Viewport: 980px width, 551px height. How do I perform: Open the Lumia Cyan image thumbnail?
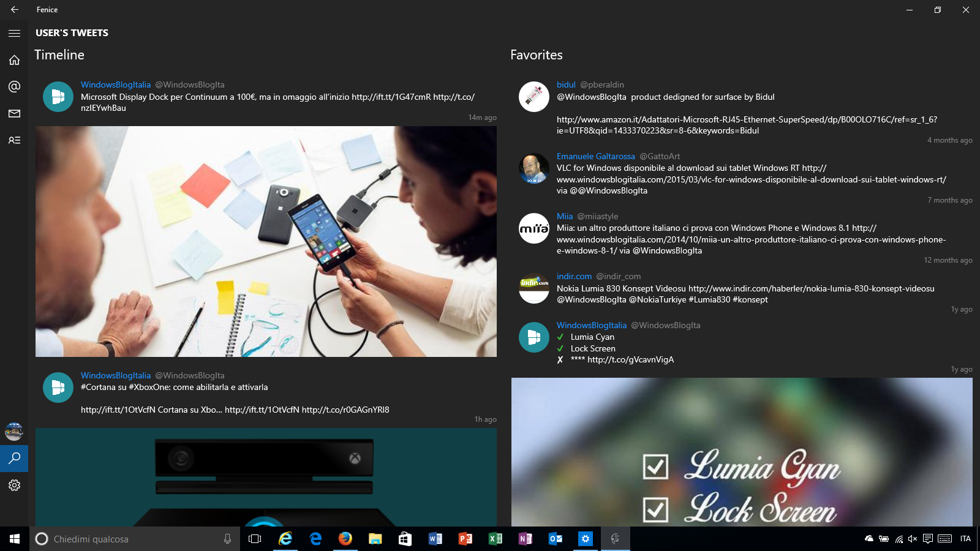[742, 452]
